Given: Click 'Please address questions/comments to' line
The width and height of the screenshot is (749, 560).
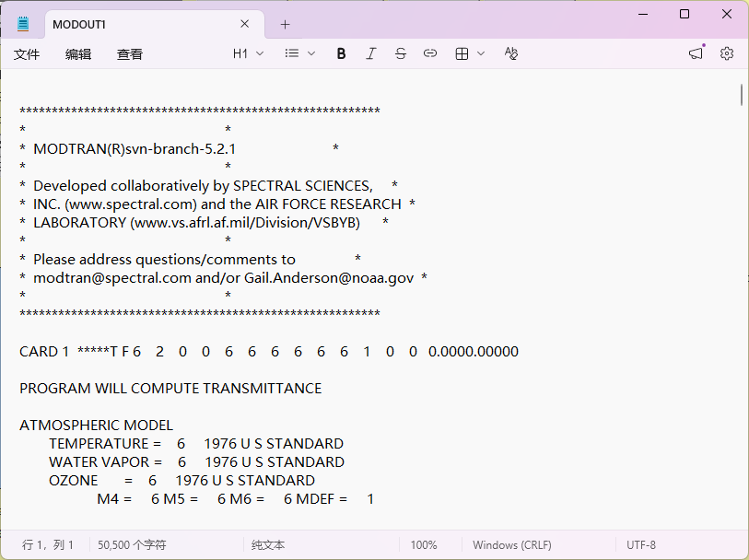Looking at the screenshot, I should coord(190,260).
